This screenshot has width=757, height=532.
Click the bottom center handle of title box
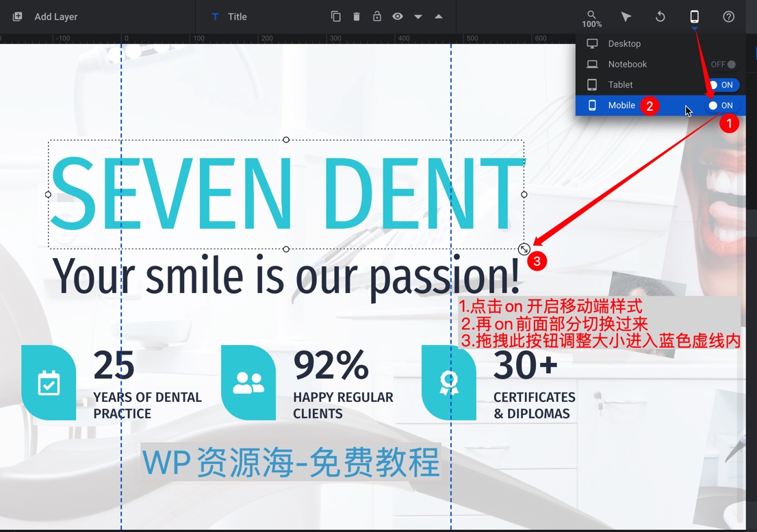point(286,249)
